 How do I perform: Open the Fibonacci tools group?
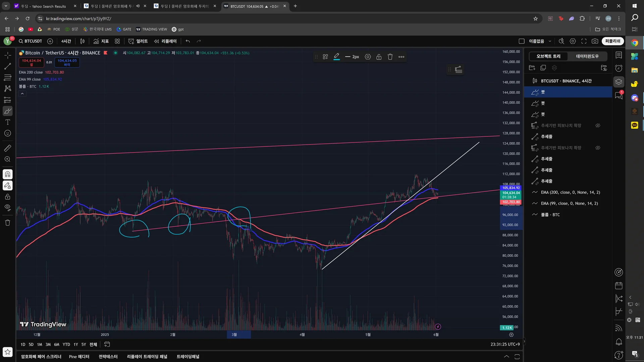click(7, 77)
